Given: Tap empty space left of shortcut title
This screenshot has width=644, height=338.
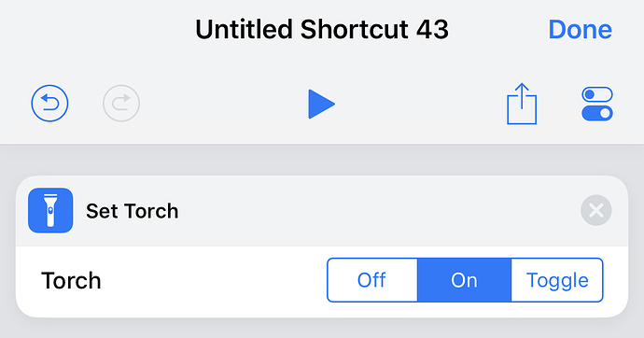Looking at the screenshot, I should point(96,30).
